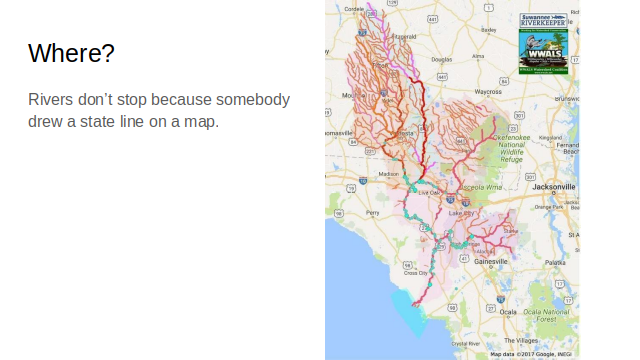Viewport: 640px width, 360px height.
Task: Click the Route 84 shield near Waycross
Action: pos(504,81)
